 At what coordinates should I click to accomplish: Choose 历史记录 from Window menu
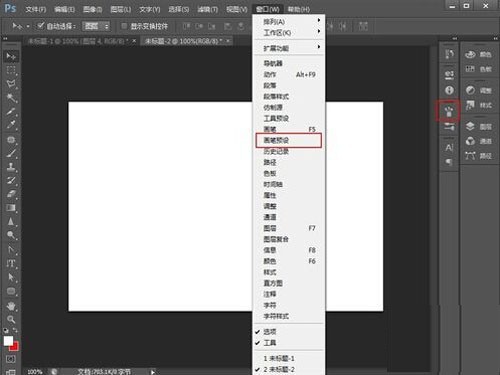pos(289,151)
